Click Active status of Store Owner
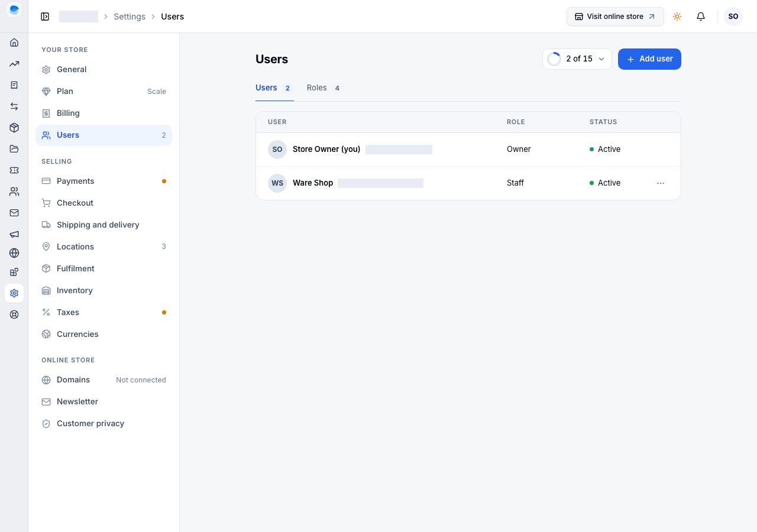Image resolution: width=757 pixels, height=532 pixels. tap(605, 150)
